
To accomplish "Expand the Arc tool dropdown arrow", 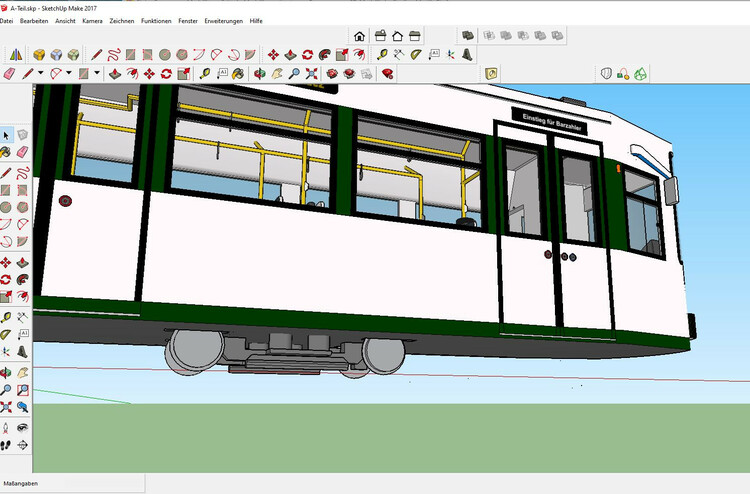I will (69, 73).
